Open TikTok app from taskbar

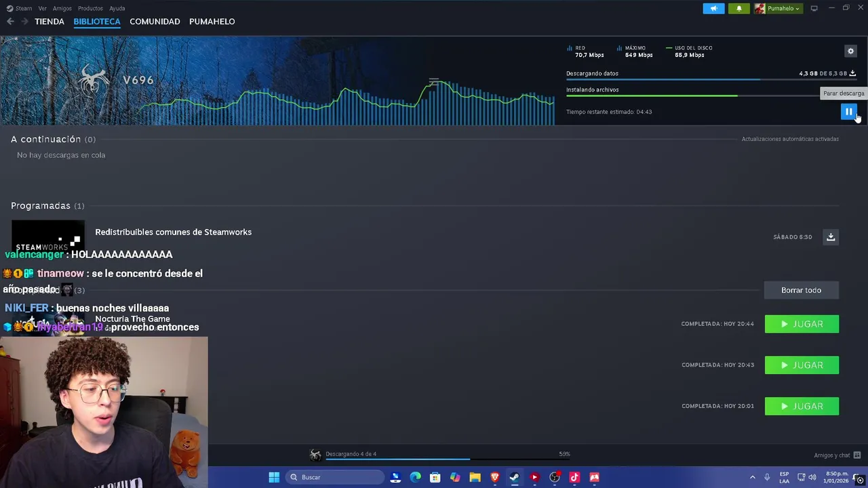pyautogui.click(x=574, y=477)
